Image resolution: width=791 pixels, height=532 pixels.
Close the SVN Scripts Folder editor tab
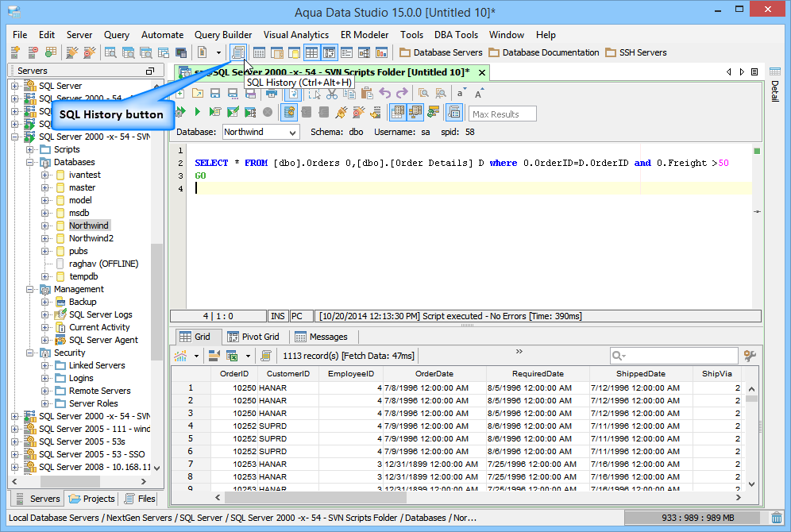point(482,72)
